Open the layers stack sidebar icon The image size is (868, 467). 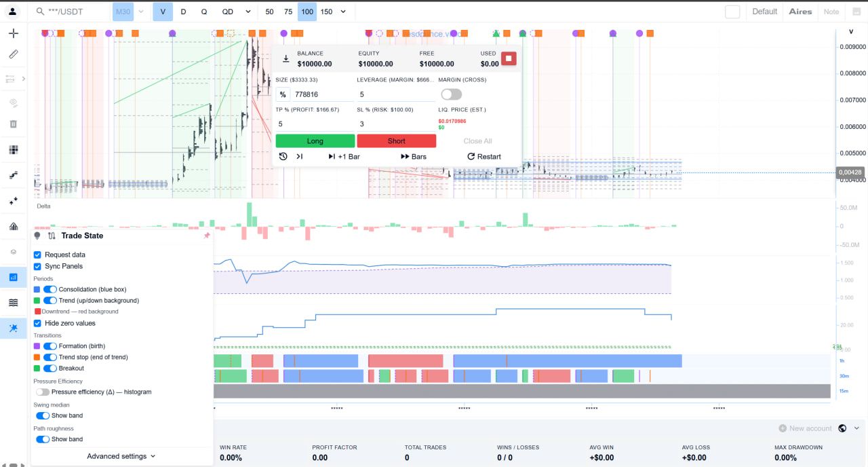[x=13, y=252]
